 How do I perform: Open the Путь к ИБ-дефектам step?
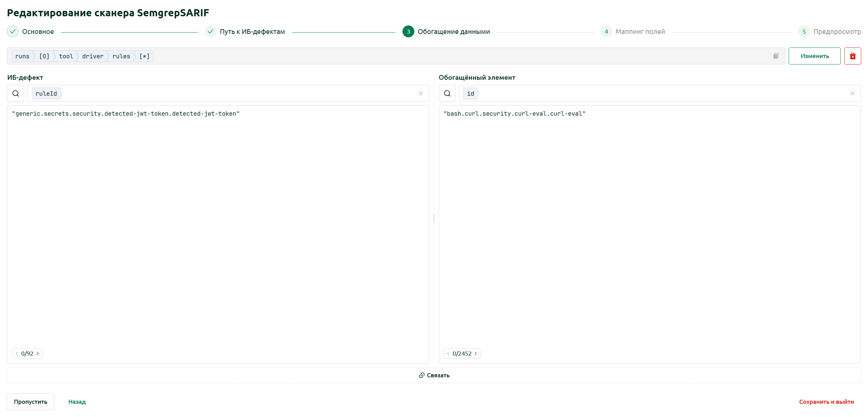[x=245, y=32]
